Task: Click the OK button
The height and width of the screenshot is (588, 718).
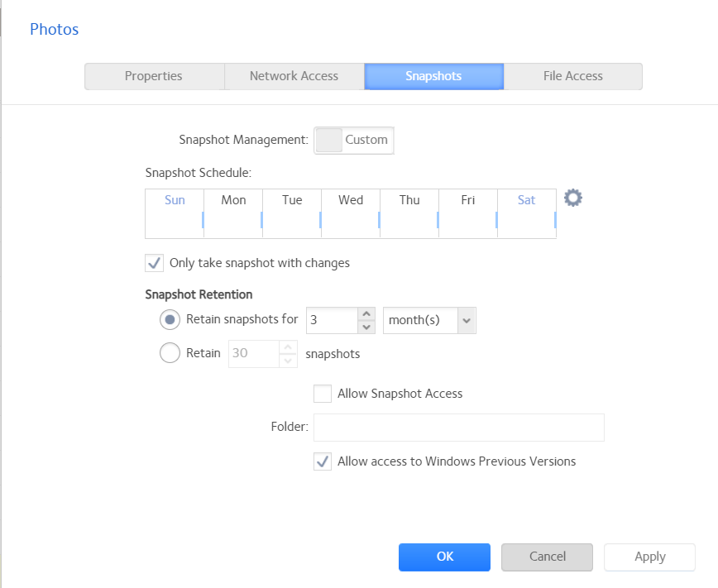Action: coord(444,557)
